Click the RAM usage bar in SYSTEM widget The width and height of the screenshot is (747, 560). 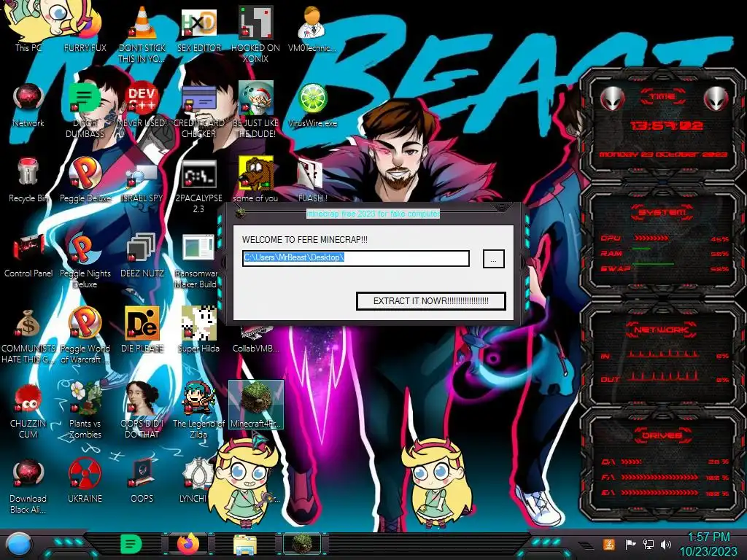coord(641,249)
